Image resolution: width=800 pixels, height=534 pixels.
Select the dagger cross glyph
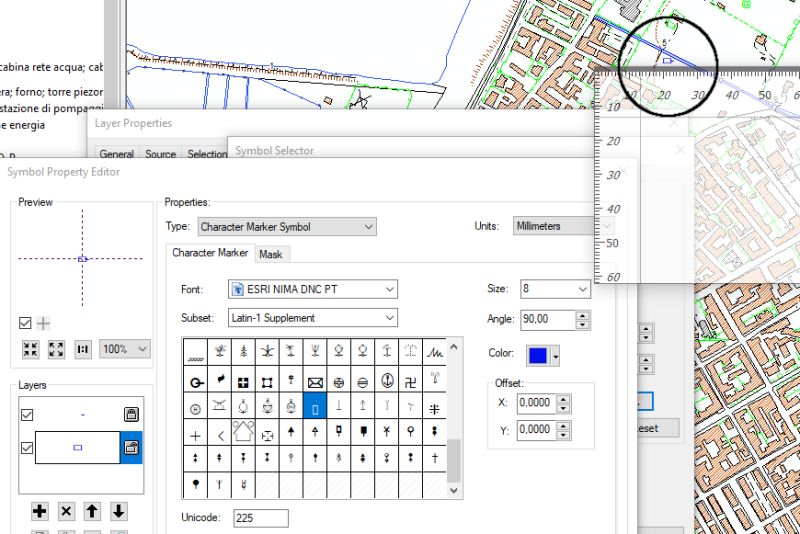[435, 458]
